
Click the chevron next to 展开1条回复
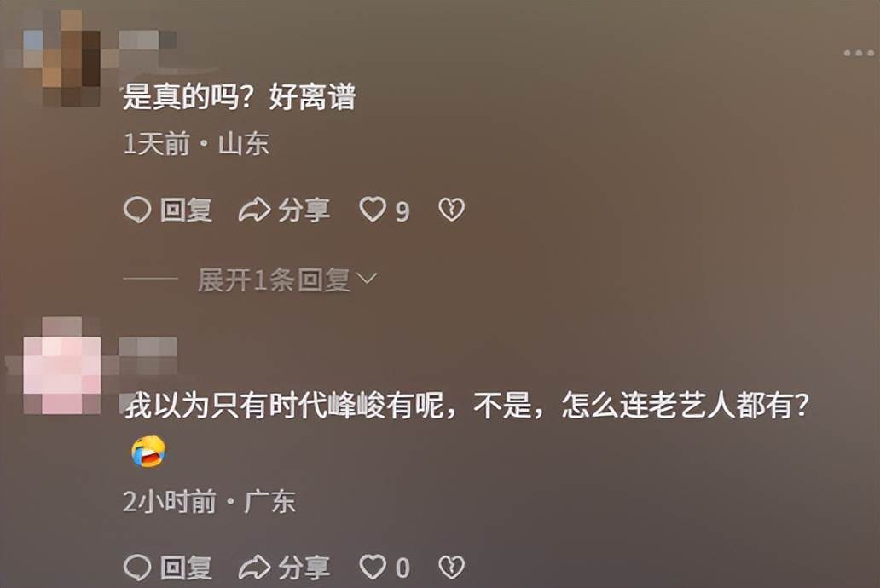pos(367,279)
